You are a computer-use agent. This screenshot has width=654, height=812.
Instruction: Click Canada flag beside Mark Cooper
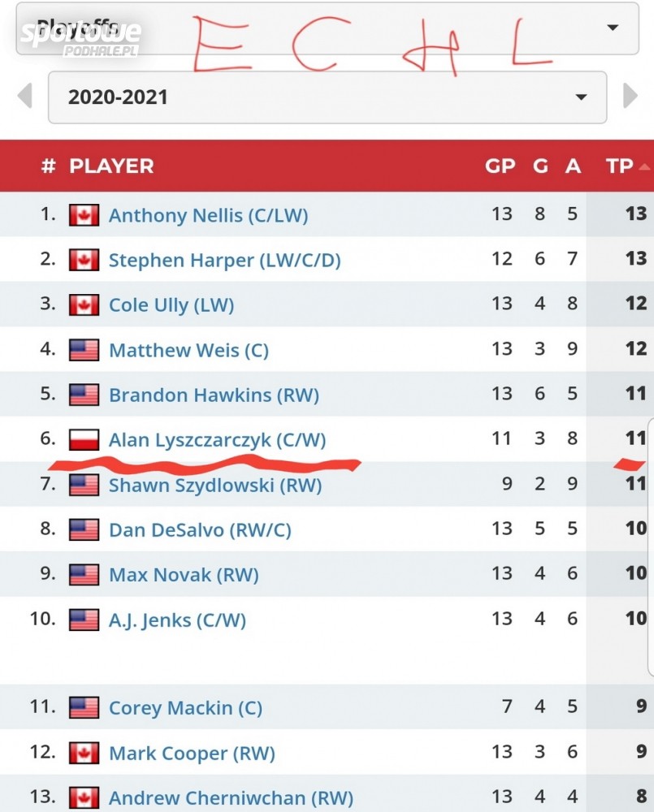tap(84, 753)
